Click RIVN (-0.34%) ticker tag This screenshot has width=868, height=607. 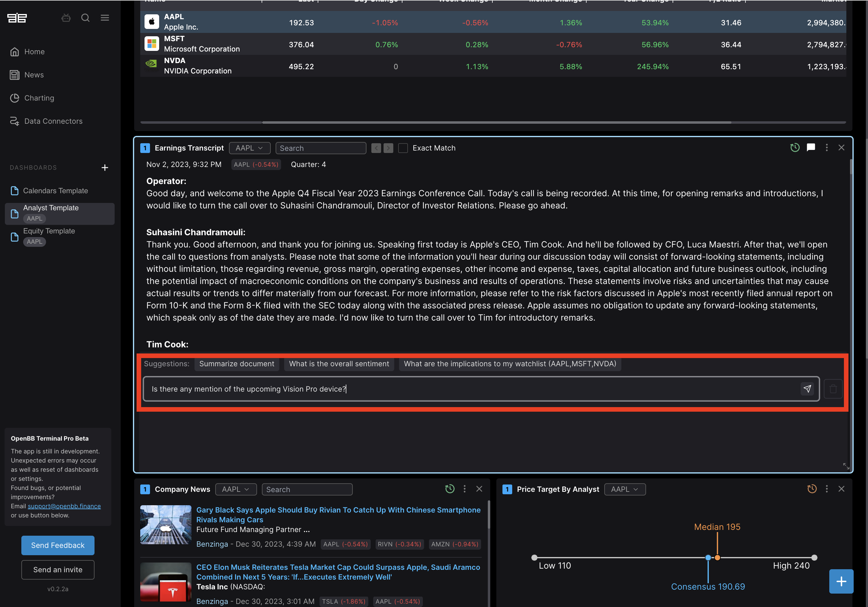[399, 544]
